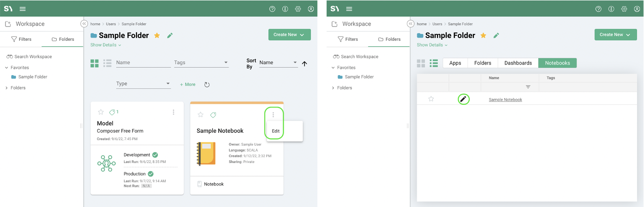Screen dimensions: 644x207
Task: Switch to the Apps tab
Action: tap(455, 63)
